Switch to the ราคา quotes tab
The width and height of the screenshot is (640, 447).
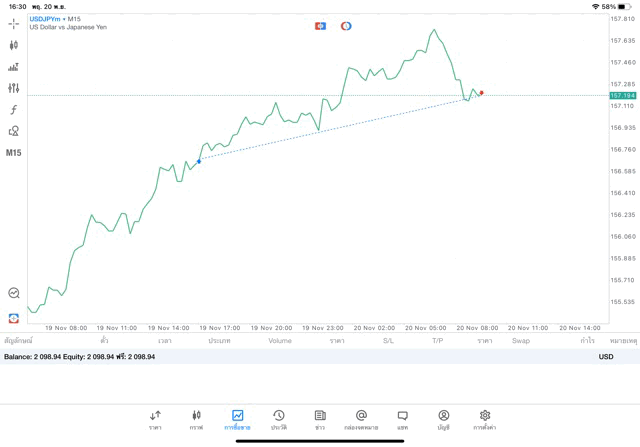155,419
